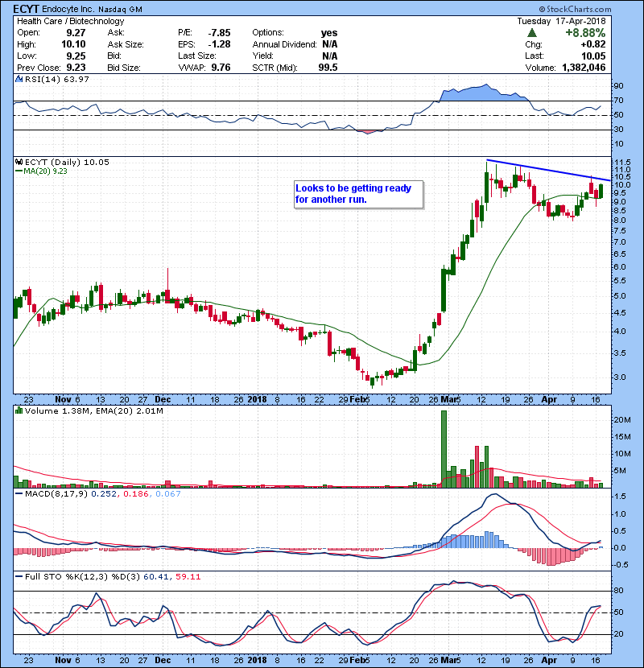Click the Volume figure 1,382,046
The width and height of the screenshot is (644, 668).
click(584, 68)
